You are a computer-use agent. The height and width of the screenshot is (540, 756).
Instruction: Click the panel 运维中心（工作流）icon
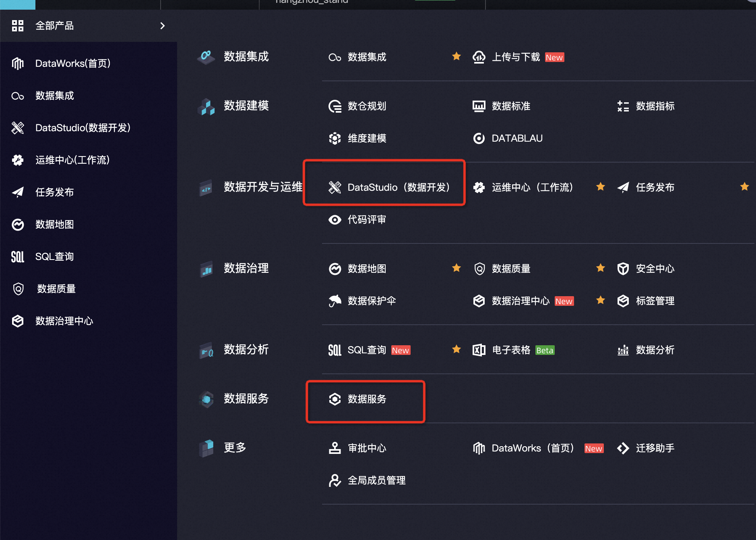click(479, 188)
